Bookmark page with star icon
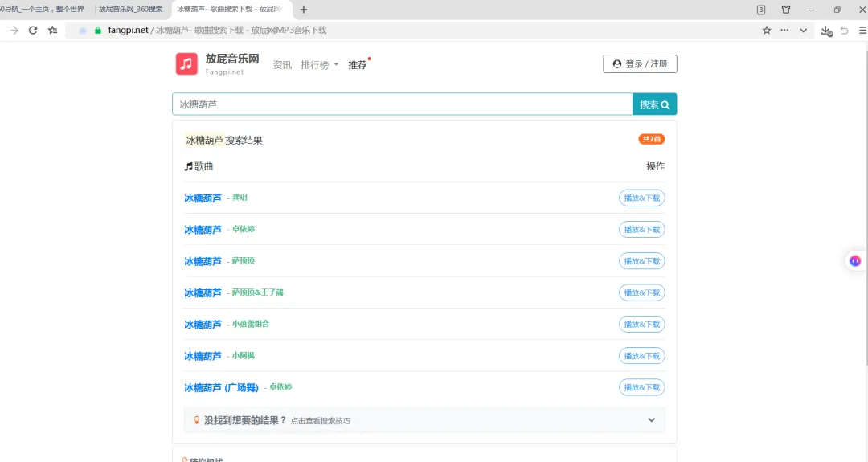 (x=767, y=31)
